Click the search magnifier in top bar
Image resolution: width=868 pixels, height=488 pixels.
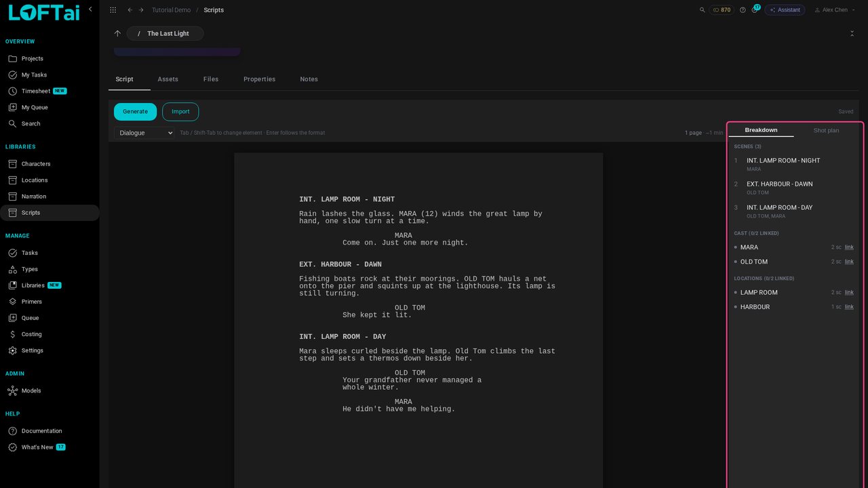[702, 10]
